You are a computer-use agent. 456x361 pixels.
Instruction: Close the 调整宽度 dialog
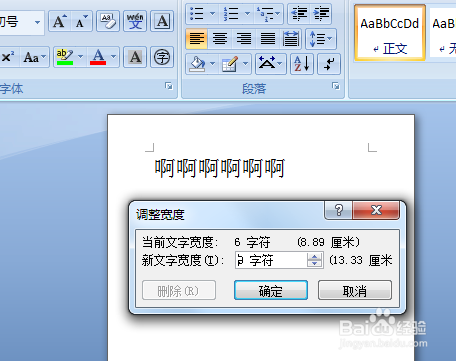[x=376, y=210]
